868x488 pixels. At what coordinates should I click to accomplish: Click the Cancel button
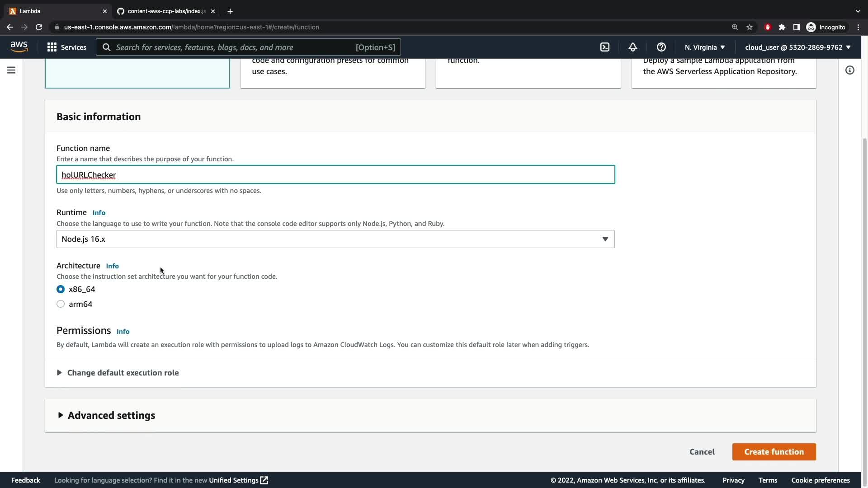702,452
